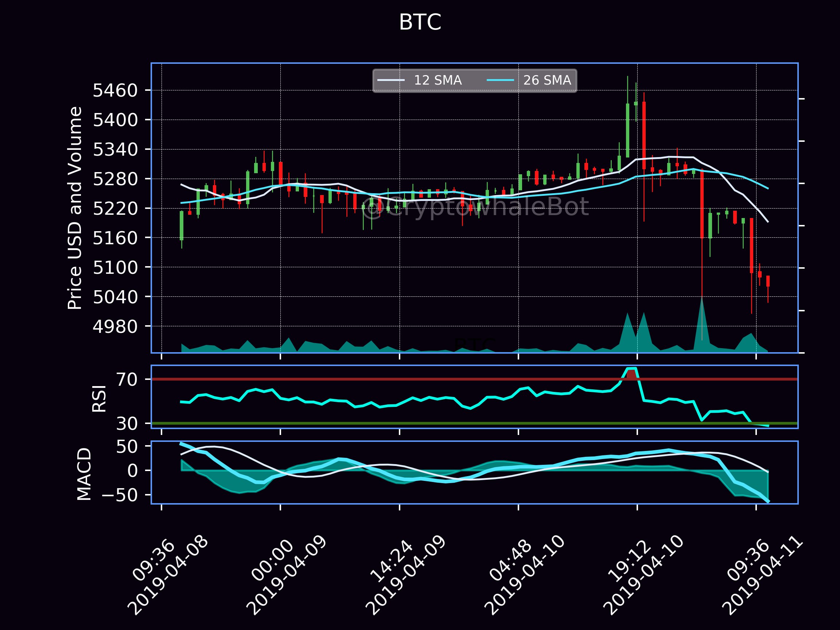
Task: Click the BTC chart title
Action: [x=420, y=22]
